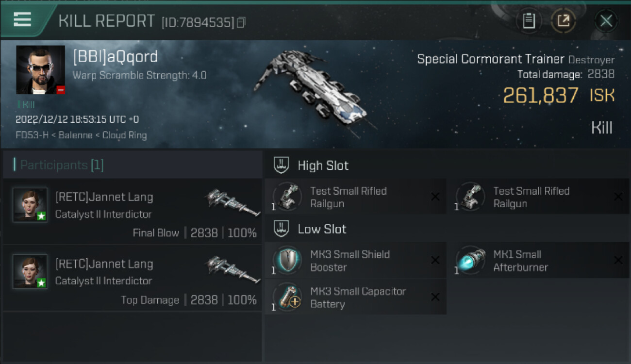
Task: Click the MK3 Small Shield Booster icon
Action: (288, 261)
